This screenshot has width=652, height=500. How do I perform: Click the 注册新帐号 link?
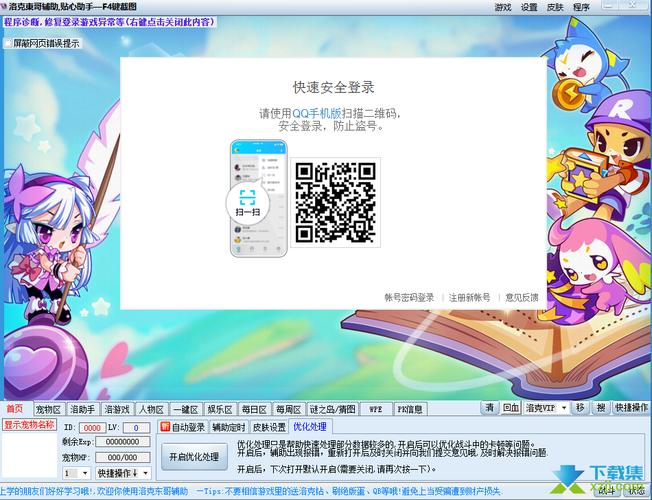point(469,297)
